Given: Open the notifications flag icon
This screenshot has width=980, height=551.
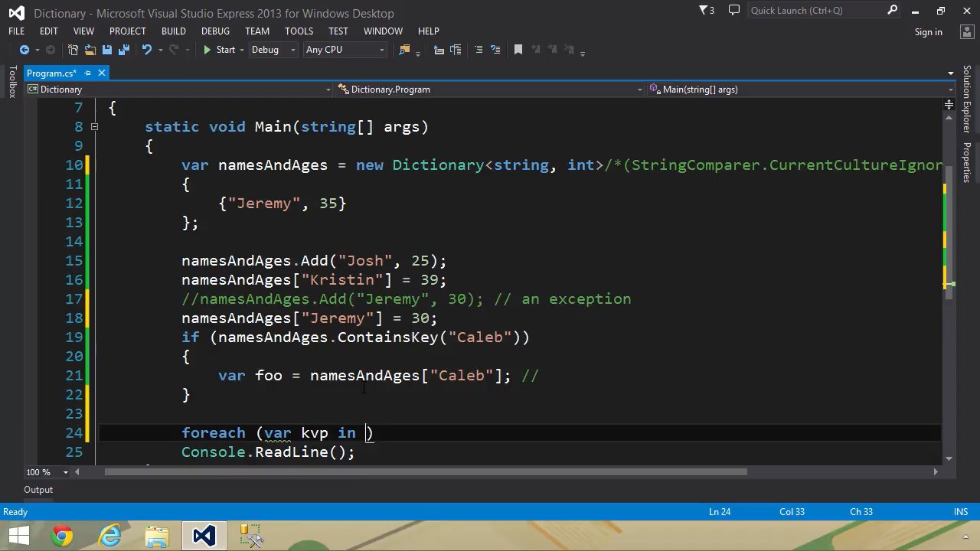Looking at the screenshot, I should click(707, 10).
